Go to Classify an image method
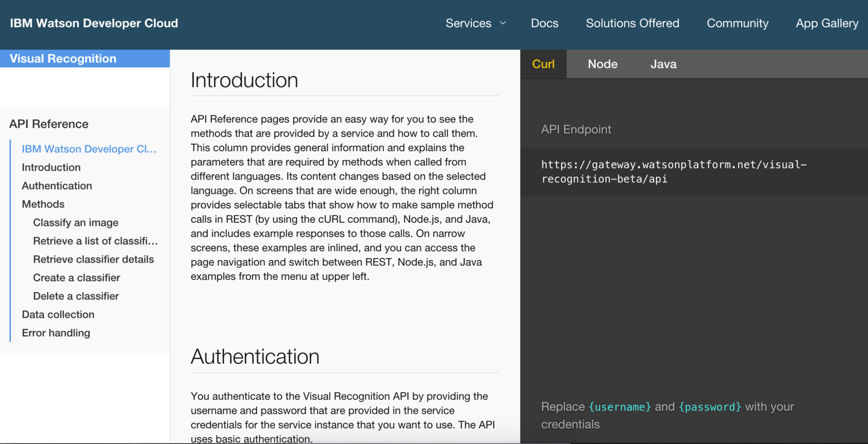 75,222
